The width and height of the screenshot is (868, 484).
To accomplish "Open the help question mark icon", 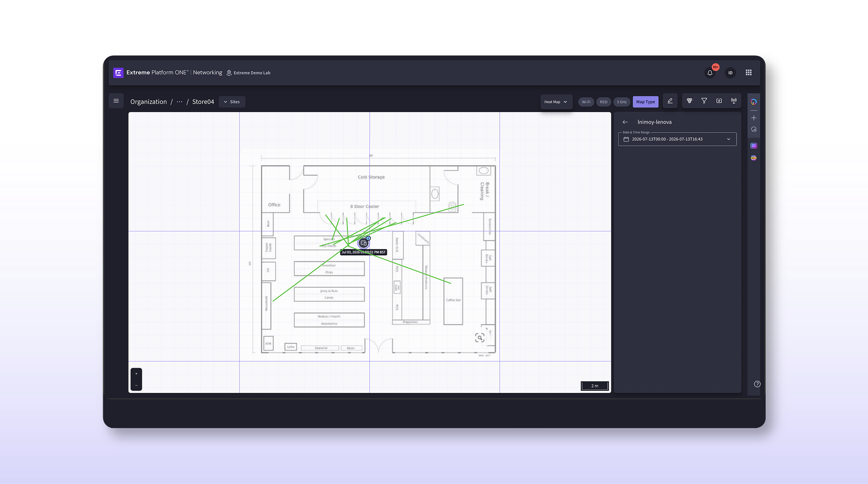I will pos(757,384).
